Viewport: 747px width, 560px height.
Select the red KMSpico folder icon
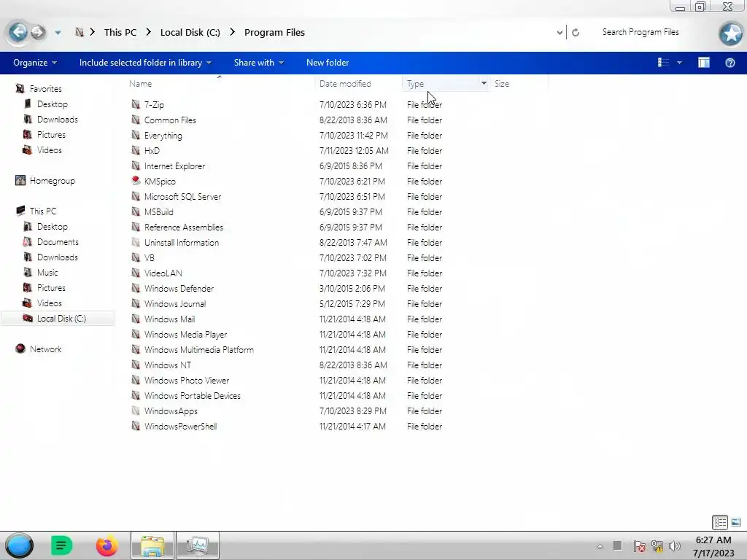136,181
